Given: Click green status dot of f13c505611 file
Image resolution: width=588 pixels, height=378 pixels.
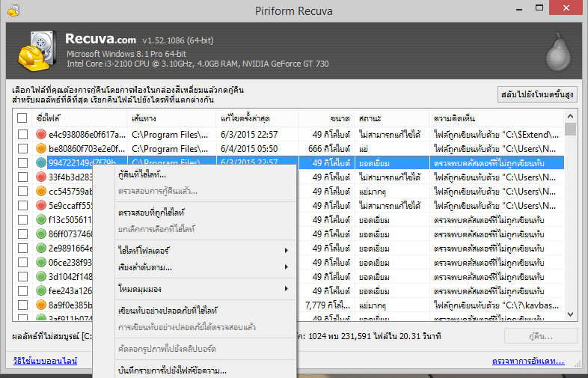Looking at the screenshot, I should [x=41, y=219].
